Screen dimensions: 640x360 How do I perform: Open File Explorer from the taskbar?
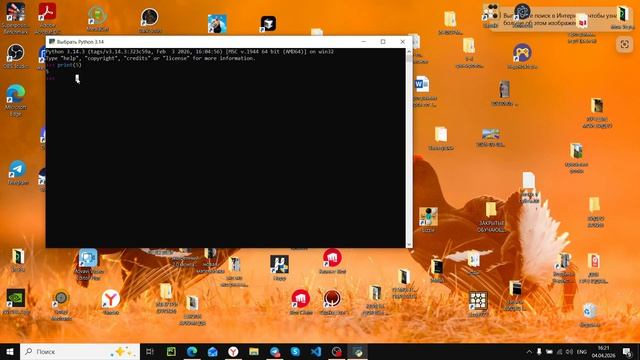(254, 351)
